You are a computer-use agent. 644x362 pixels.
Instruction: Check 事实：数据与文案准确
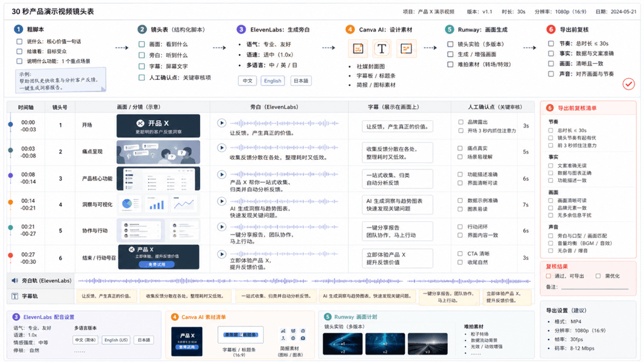click(551, 53)
